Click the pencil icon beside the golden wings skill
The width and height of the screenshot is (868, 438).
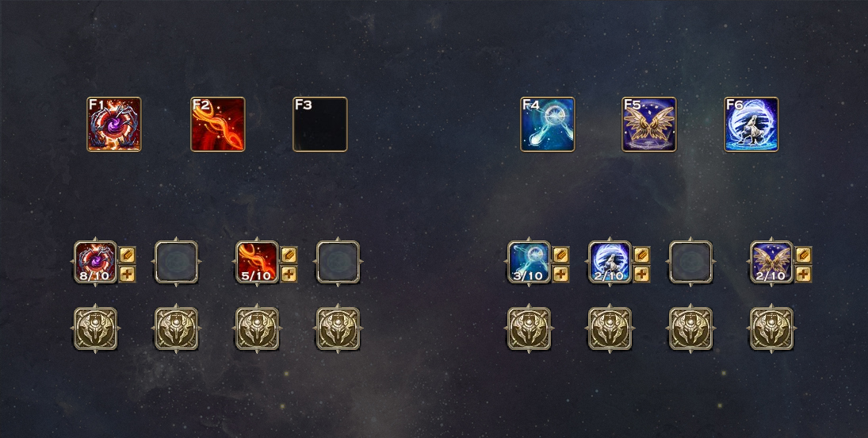804,255
